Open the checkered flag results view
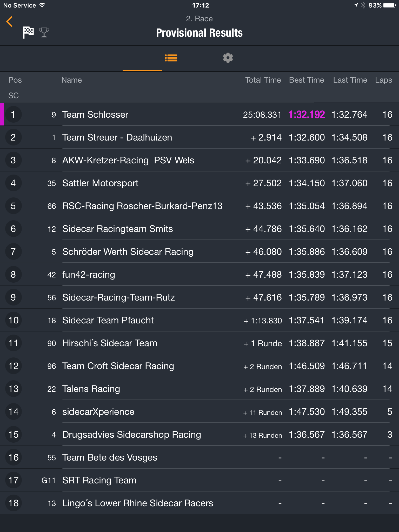The width and height of the screenshot is (399, 532). (x=28, y=32)
